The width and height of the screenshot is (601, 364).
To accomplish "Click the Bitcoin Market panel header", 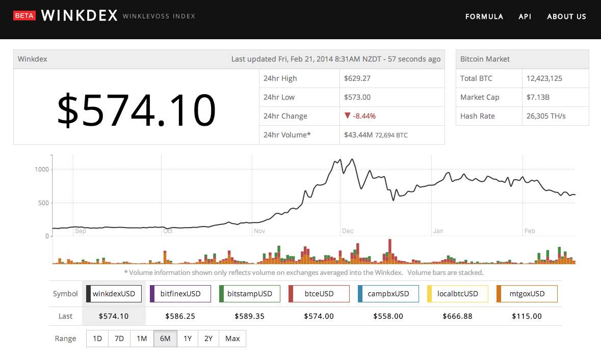I will click(522, 59).
